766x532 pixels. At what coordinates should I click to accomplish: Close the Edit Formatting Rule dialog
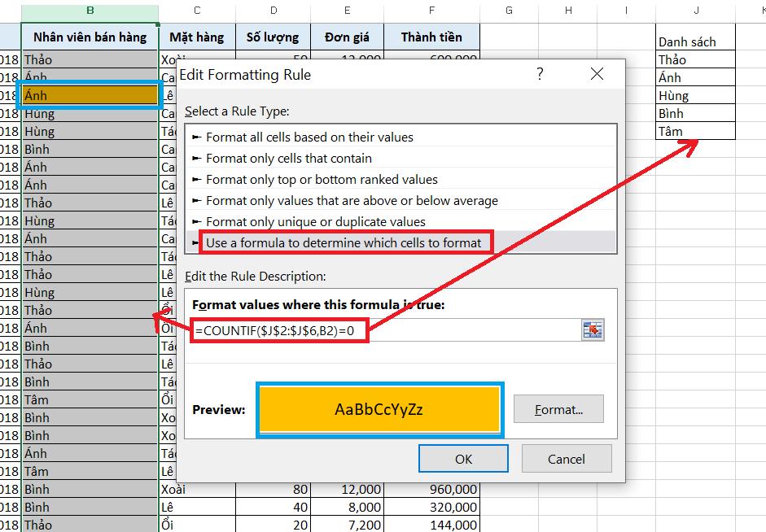click(597, 73)
